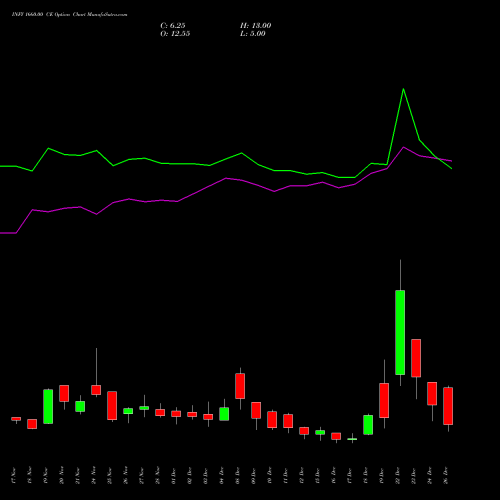Select the tiny green doji candle on 17 Dec

(352, 439)
